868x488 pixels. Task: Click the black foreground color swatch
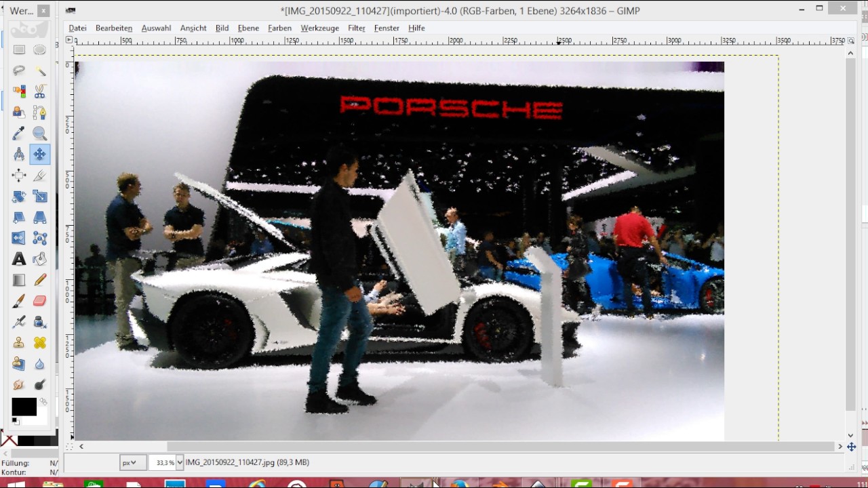tap(24, 407)
